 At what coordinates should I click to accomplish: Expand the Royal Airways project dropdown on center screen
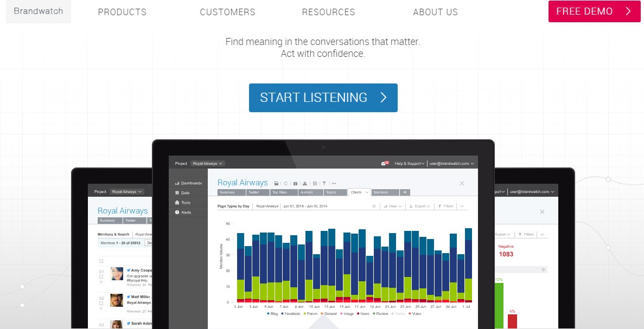tap(208, 164)
